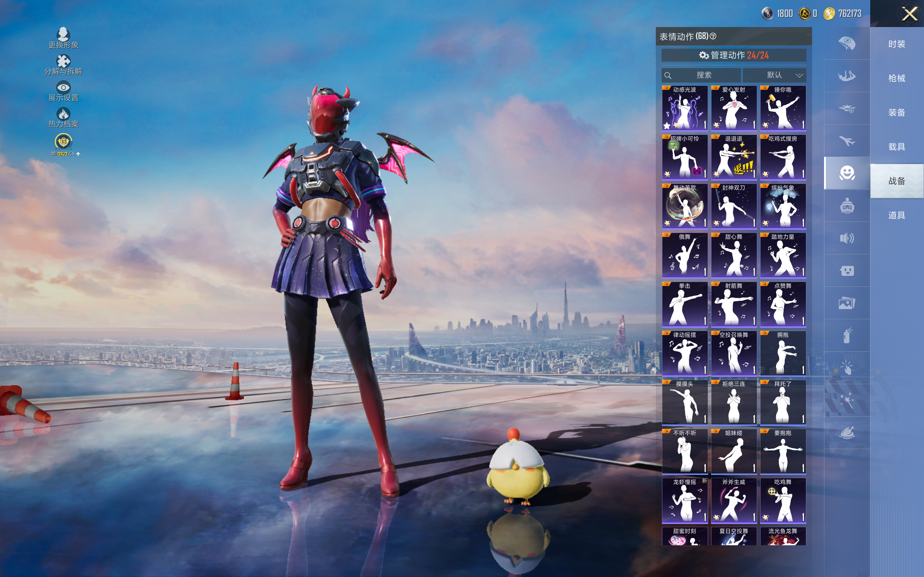924x577 pixels.
Task: Click 管理动作 24/24 button
Action: pyautogui.click(x=733, y=55)
